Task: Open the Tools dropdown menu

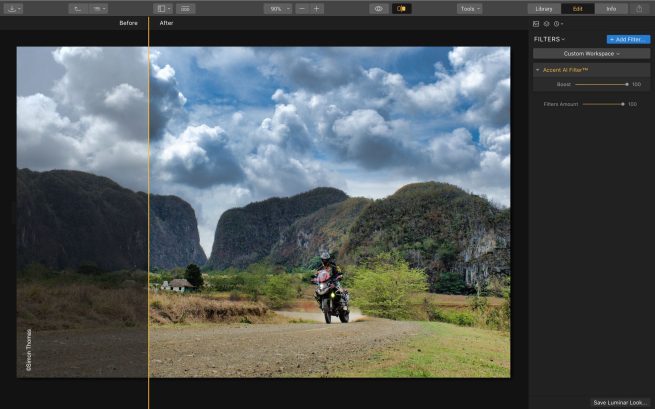Action: coord(469,8)
